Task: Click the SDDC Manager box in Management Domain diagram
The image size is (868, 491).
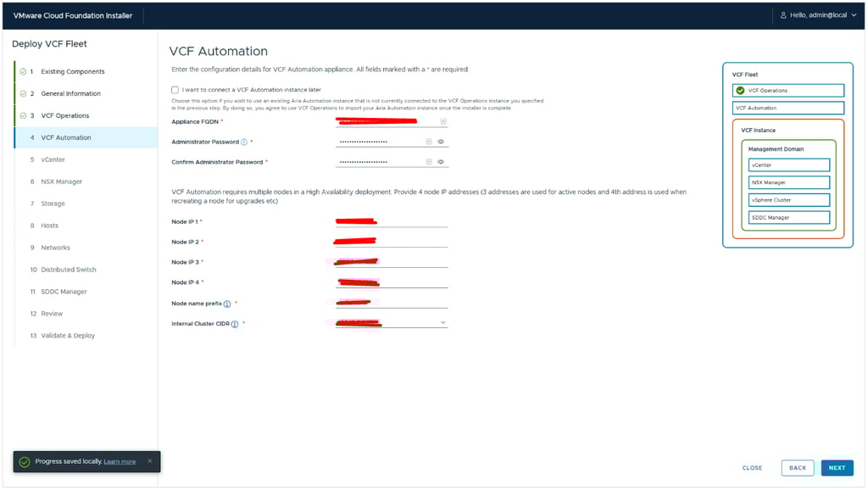Action: (x=789, y=218)
